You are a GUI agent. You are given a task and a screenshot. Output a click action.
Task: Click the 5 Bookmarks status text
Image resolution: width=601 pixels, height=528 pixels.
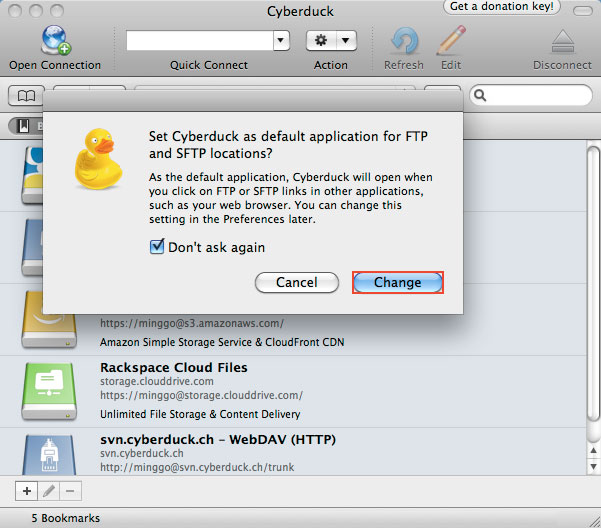point(66,518)
